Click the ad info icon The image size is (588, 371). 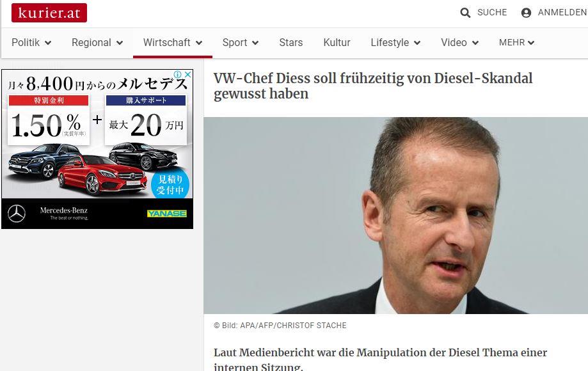(x=178, y=74)
